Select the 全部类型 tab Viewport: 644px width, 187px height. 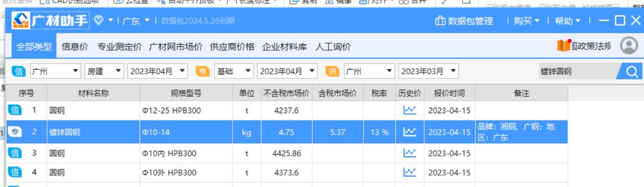click(34, 47)
